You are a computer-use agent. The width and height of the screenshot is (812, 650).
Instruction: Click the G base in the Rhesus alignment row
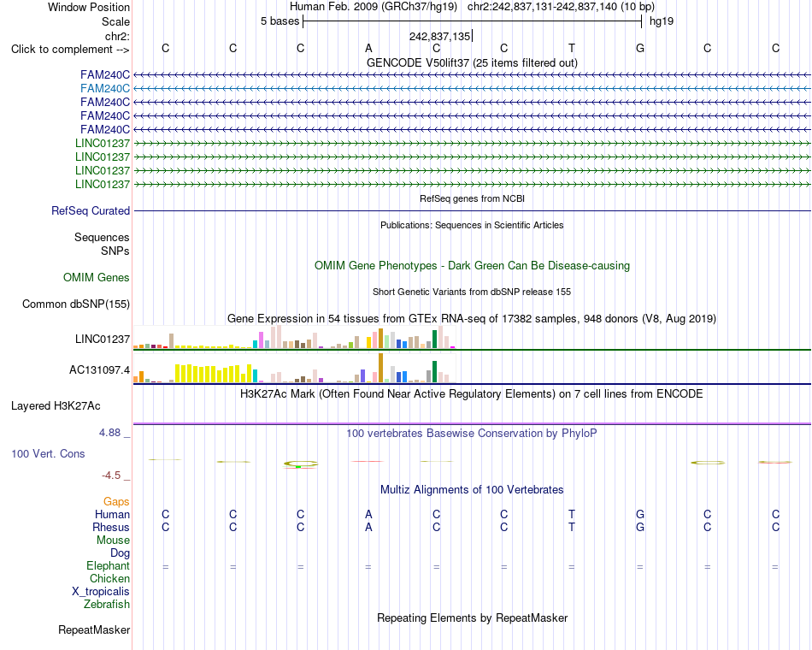coord(640,527)
